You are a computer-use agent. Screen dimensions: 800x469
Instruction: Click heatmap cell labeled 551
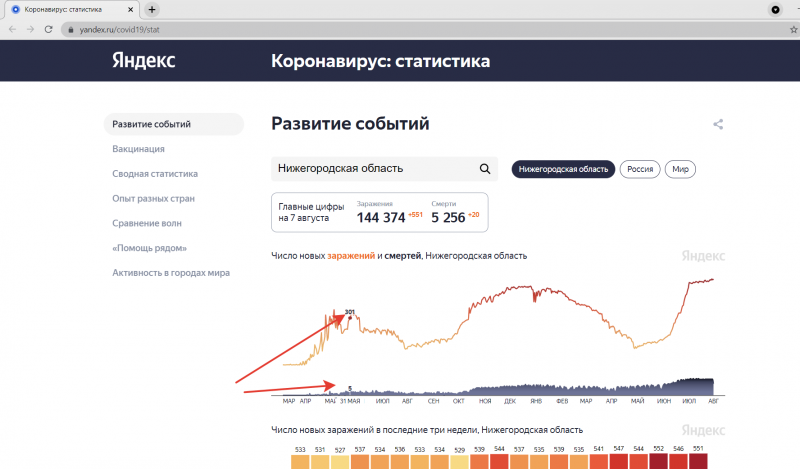[698, 462]
